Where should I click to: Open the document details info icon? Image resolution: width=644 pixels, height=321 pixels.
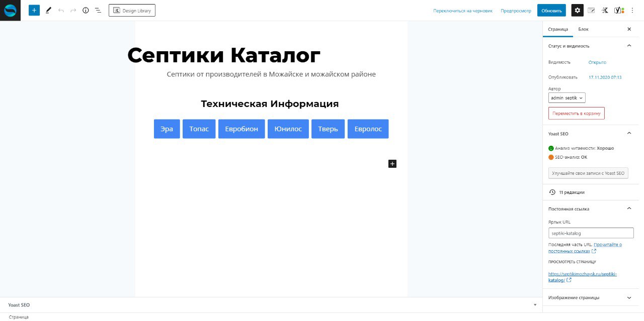(86, 10)
